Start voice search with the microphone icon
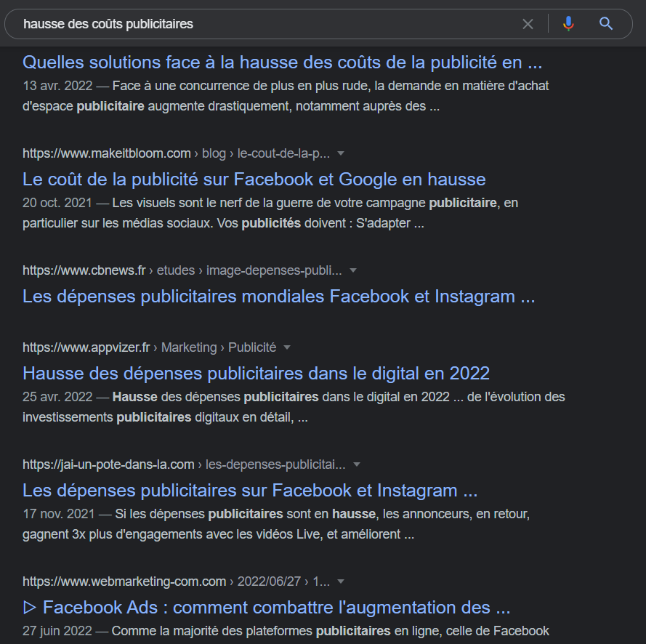This screenshot has width=646, height=644. (x=568, y=24)
